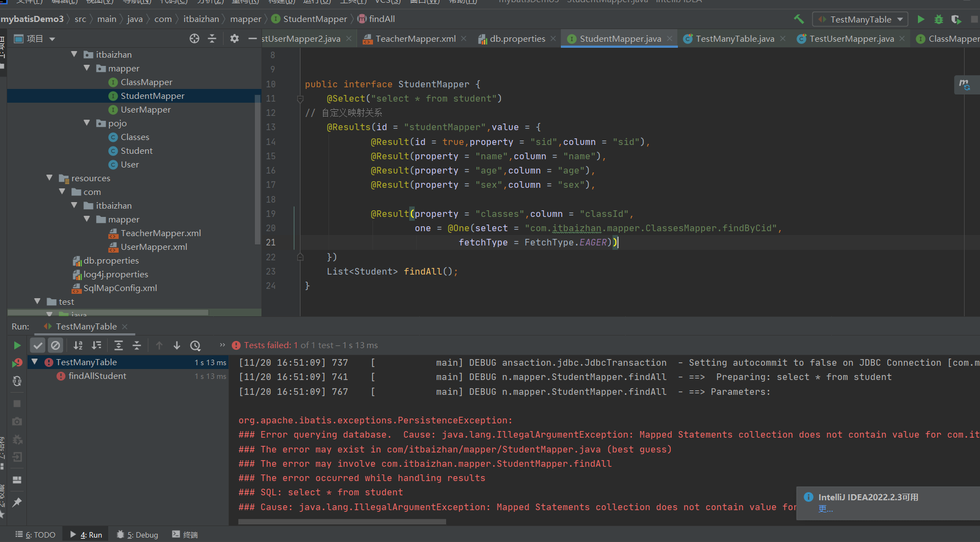This screenshot has height=542, width=980.
Task: Open TeacherMapper.xml in the project tree
Action: 160,233
